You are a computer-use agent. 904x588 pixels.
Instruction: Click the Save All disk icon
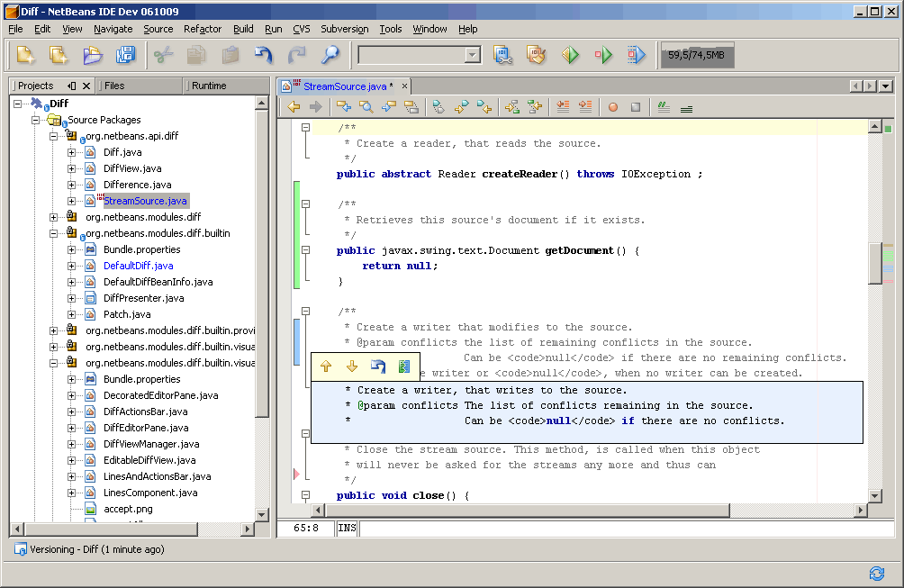[x=125, y=55]
